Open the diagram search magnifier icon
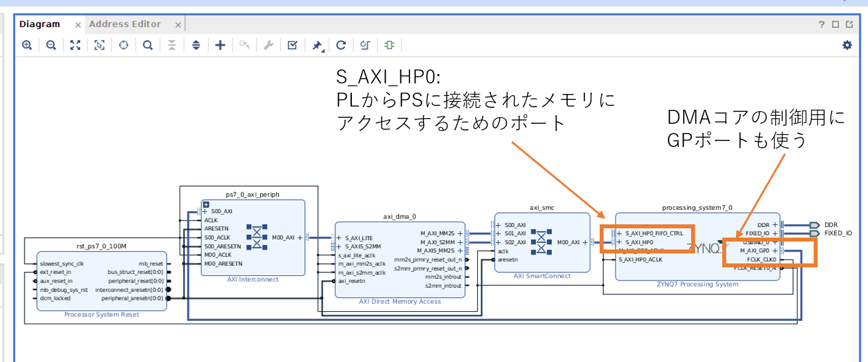 148,46
